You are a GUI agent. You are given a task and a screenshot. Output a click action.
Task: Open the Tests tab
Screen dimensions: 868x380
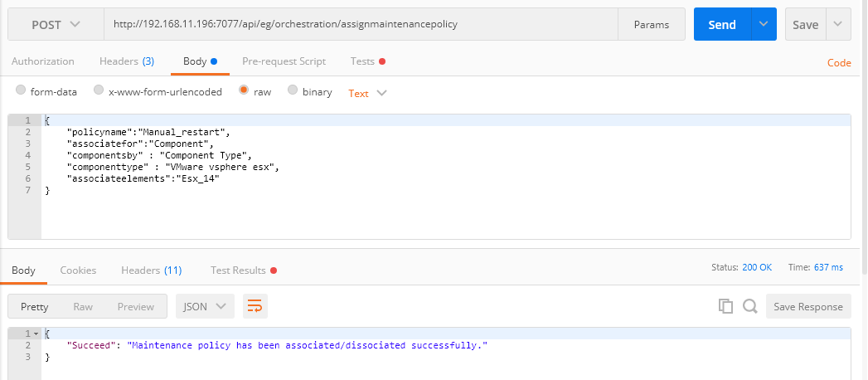(367, 61)
